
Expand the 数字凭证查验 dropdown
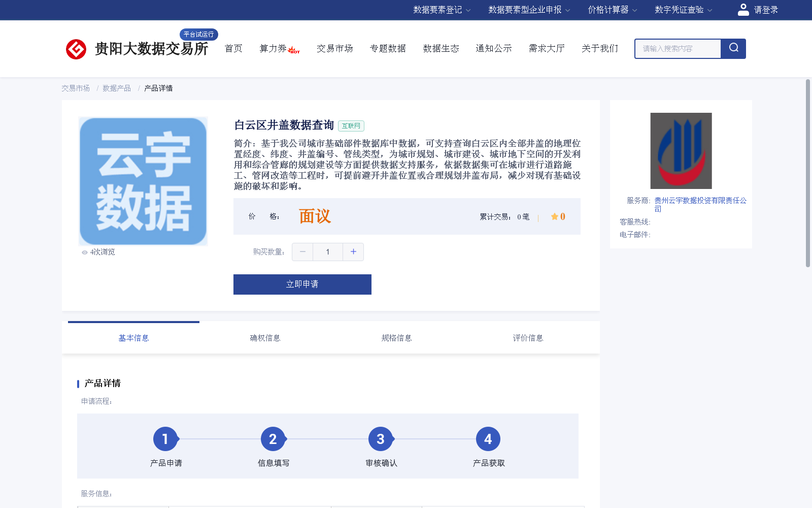pyautogui.click(x=683, y=10)
